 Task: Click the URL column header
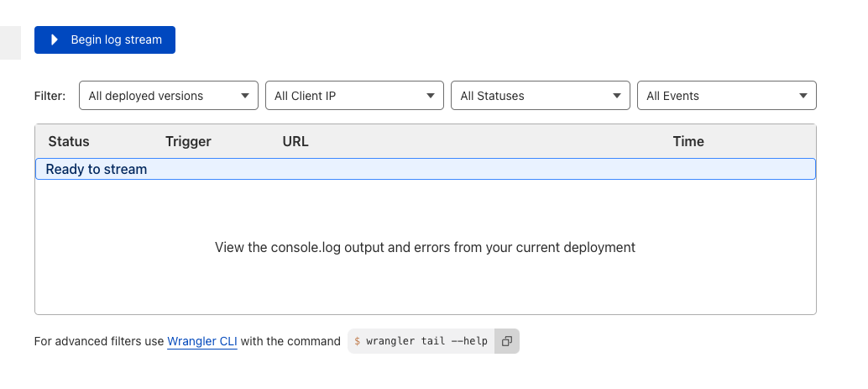tap(295, 141)
